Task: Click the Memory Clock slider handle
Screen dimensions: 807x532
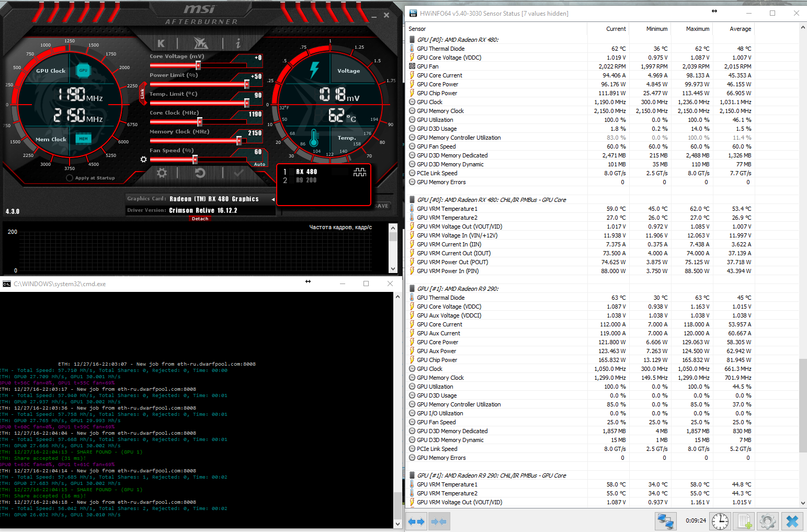Action: tap(239, 141)
